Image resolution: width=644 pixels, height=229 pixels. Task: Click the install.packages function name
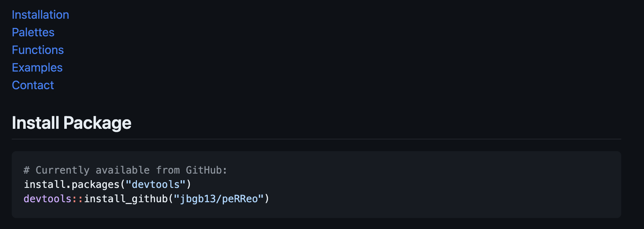coord(72,185)
